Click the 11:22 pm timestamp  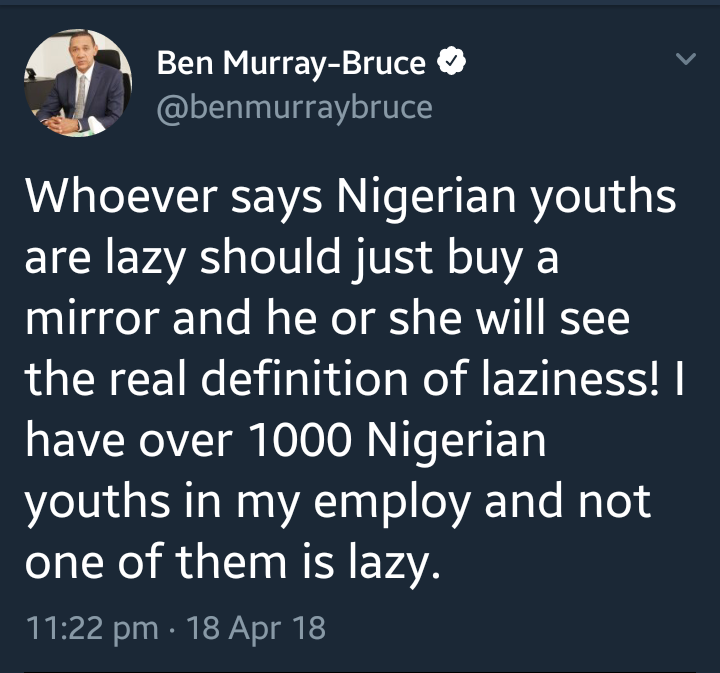90,628
